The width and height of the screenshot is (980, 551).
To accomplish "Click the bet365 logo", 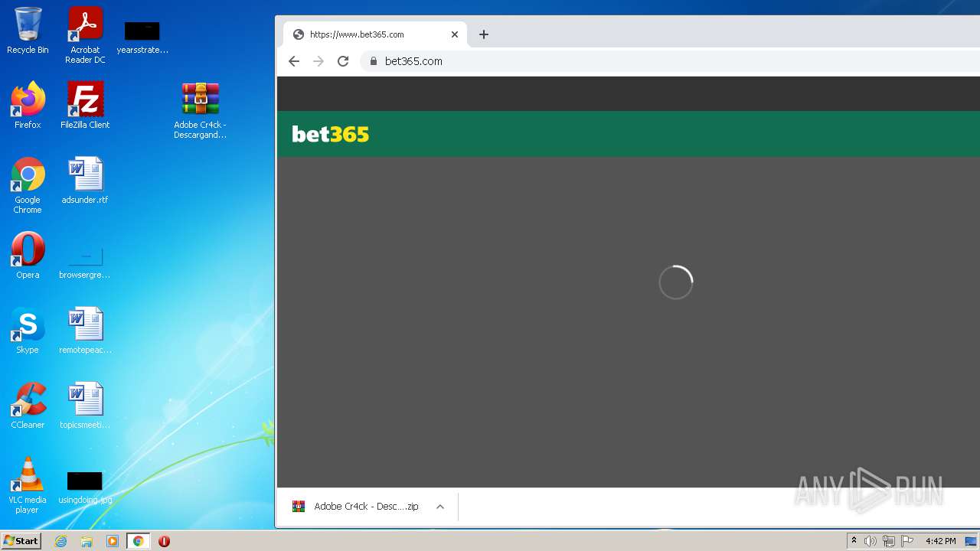I will (x=331, y=135).
